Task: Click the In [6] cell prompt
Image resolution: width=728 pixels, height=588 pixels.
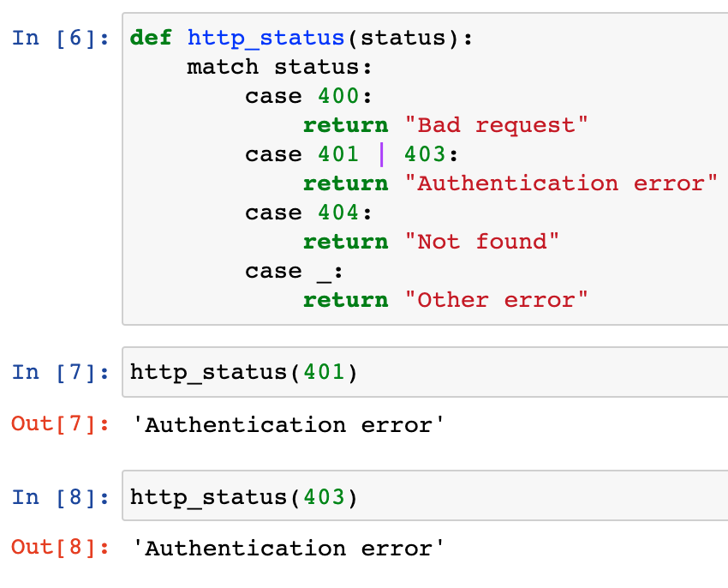Action: pyautogui.click(x=62, y=39)
